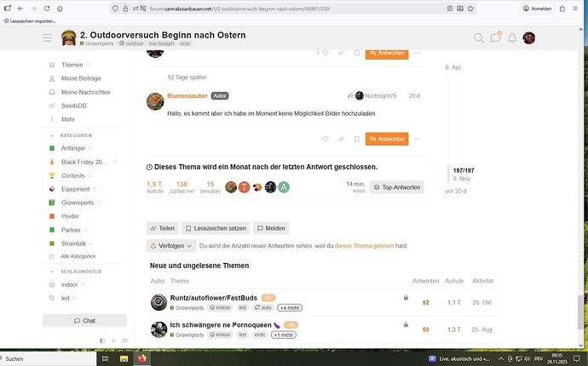The image size is (588, 366).
Task: Open Blumenzauber's avatar thumbnail
Action: 155,101
